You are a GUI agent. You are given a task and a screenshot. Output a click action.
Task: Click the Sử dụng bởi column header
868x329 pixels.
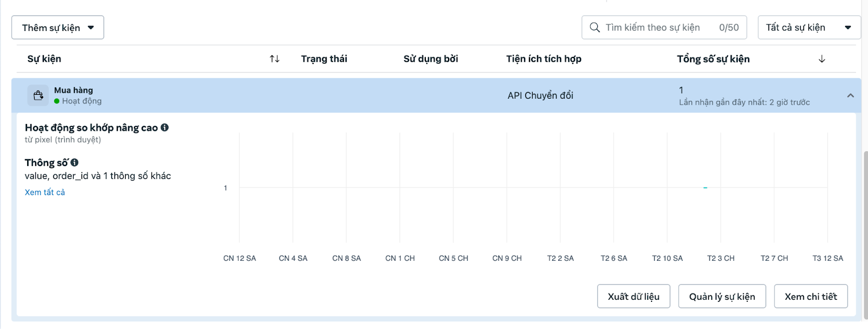tap(431, 59)
